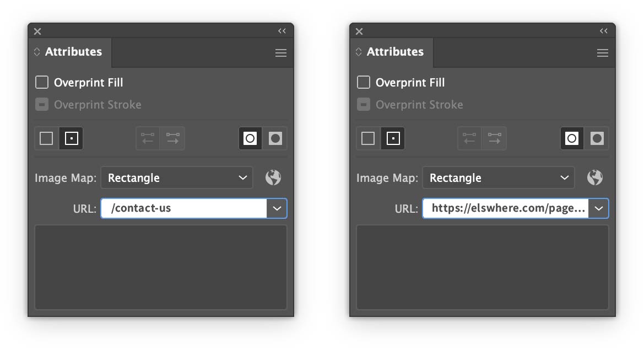Expand URL history arrow next to https://elswhere.com/page
This screenshot has width=644, height=350.
pos(599,208)
